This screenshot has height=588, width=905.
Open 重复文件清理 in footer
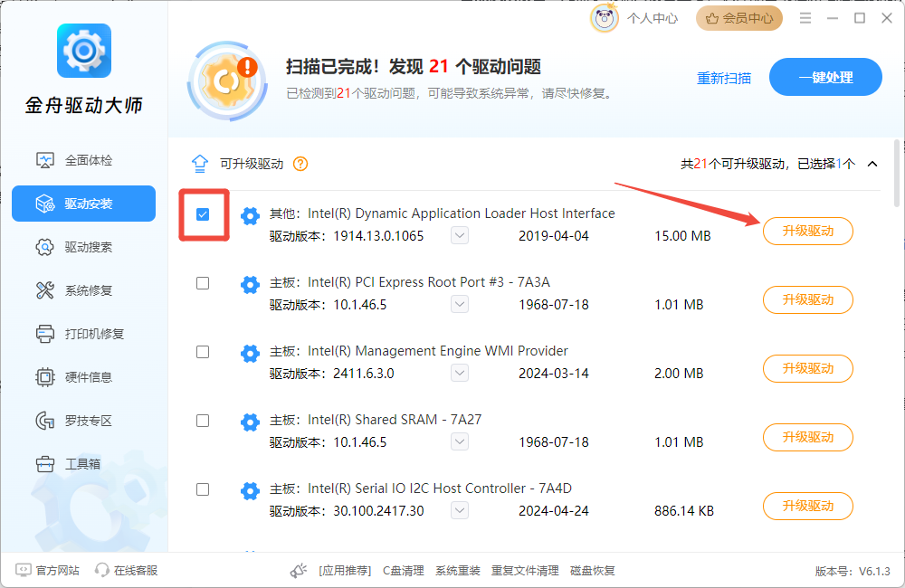525,571
